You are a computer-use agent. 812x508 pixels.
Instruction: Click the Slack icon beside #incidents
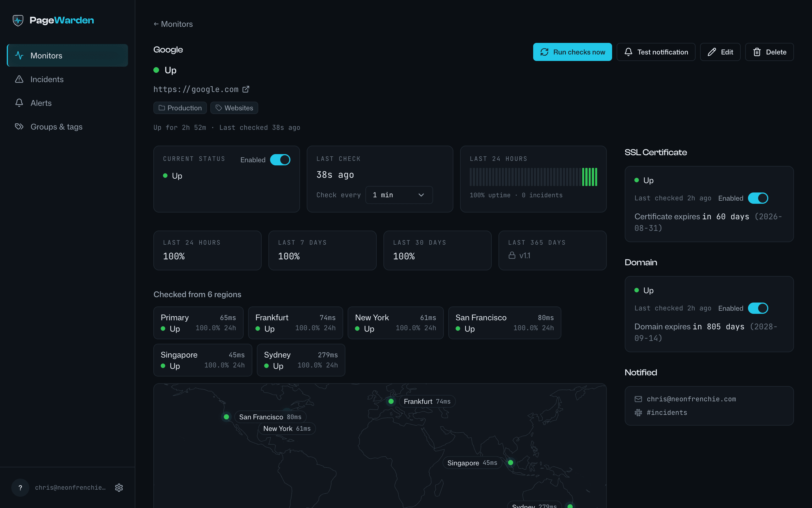(x=638, y=413)
